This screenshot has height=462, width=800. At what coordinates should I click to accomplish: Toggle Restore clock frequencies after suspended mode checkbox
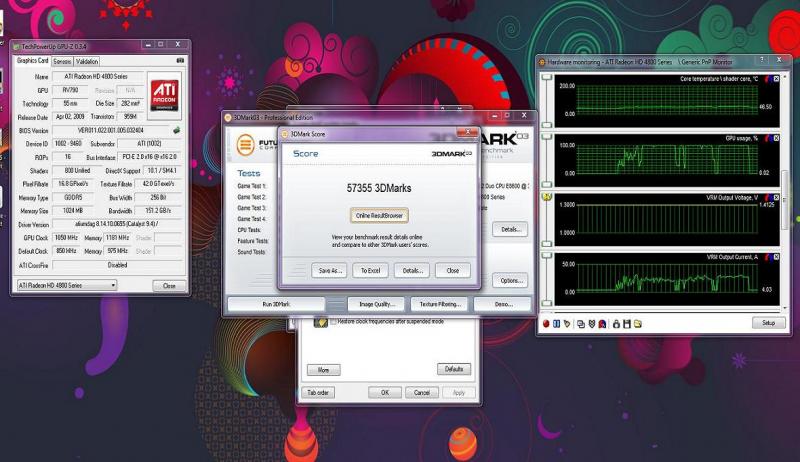pos(333,322)
